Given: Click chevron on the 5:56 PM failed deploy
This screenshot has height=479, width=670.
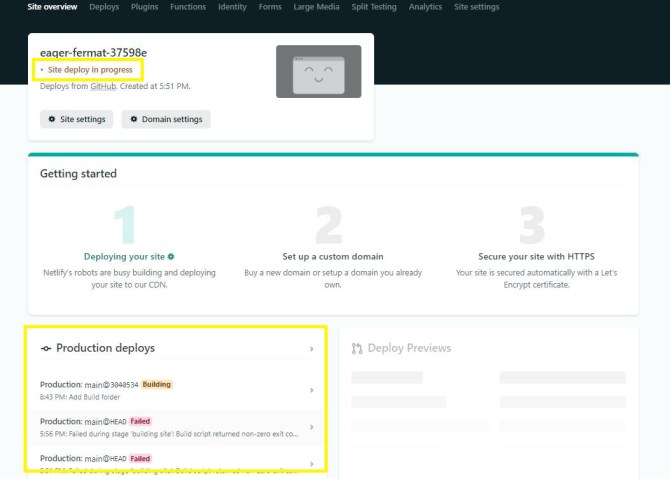Looking at the screenshot, I should (x=311, y=427).
